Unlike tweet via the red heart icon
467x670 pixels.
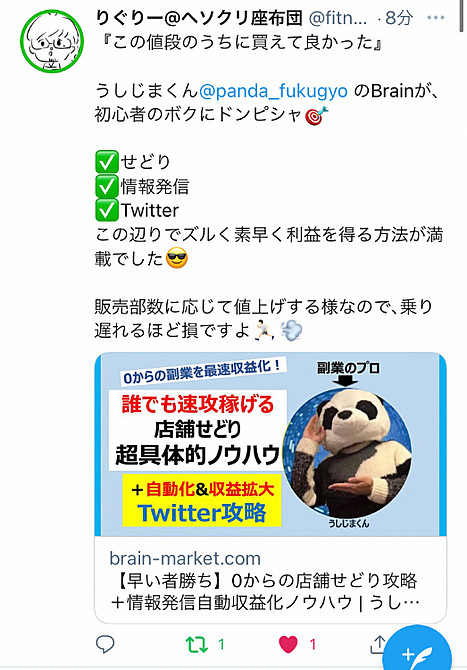tap(288, 644)
